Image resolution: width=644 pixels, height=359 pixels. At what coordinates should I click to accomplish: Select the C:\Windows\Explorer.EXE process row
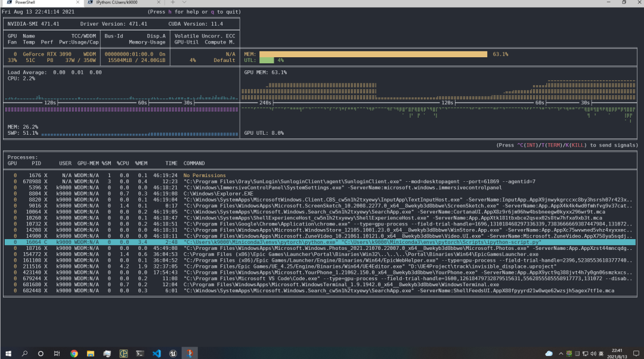(320, 194)
